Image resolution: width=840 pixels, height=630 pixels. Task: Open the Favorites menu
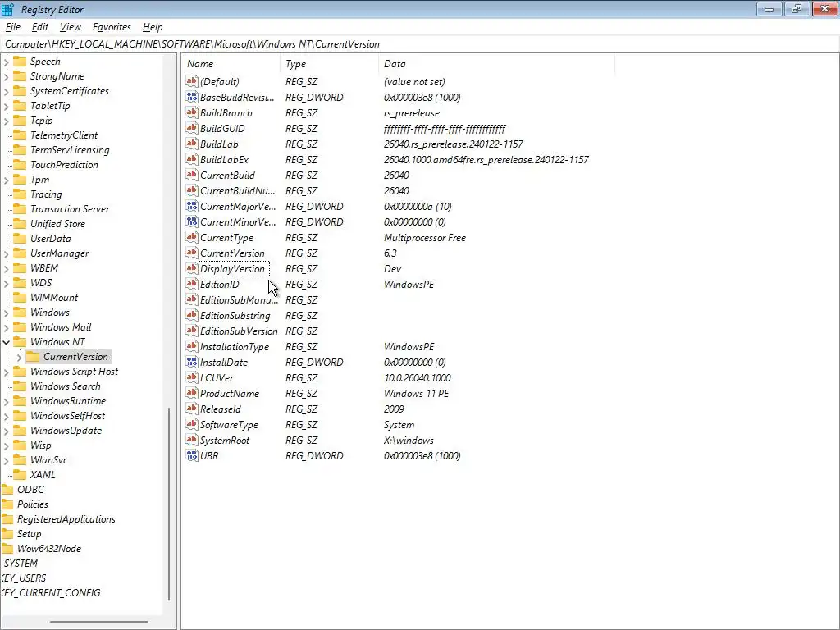tap(112, 27)
